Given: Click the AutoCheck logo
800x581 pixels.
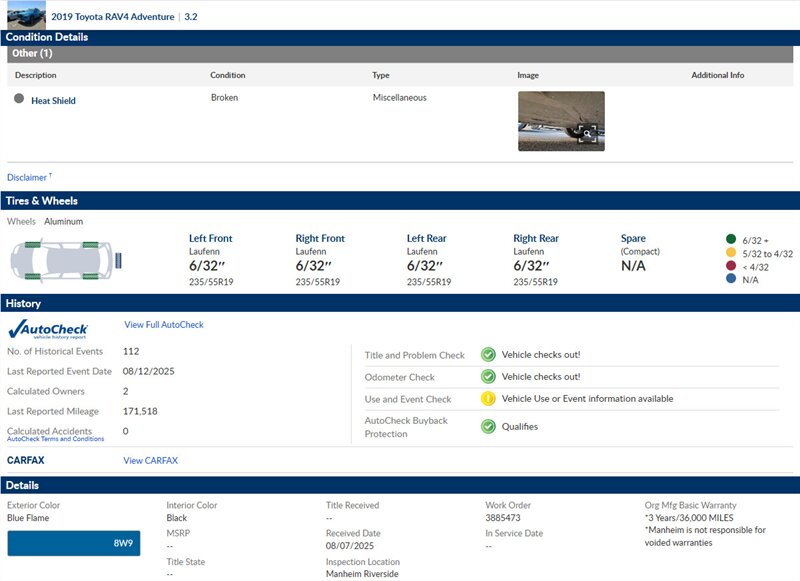Looking at the screenshot, I should click(x=48, y=329).
